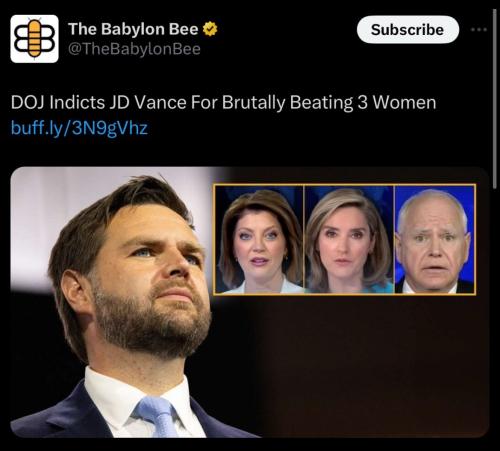This screenshot has height=451, width=500.
Task: Open the @TheBabylonBee handle link
Action: point(134,49)
